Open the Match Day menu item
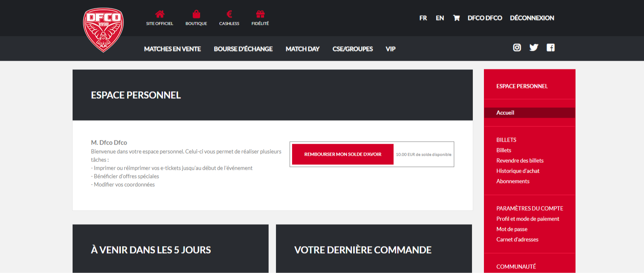644x273 pixels. [x=302, y=49]
